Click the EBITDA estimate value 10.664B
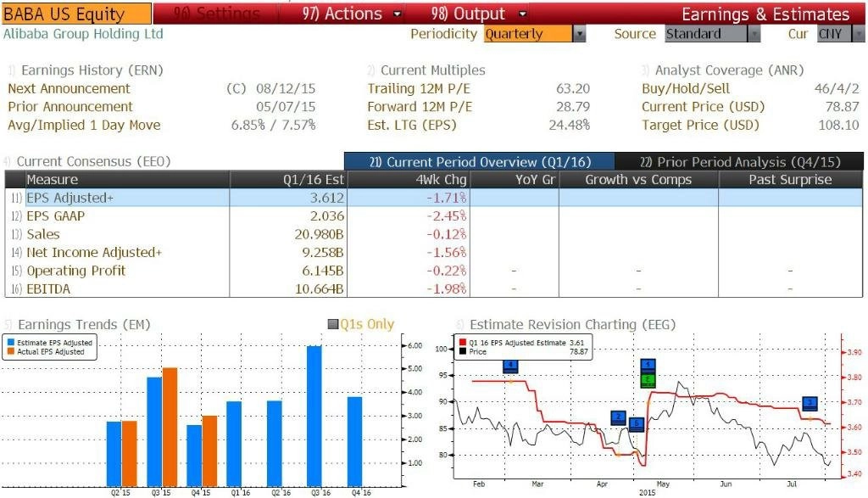This screenshot has width=868, height=498. 319,289
